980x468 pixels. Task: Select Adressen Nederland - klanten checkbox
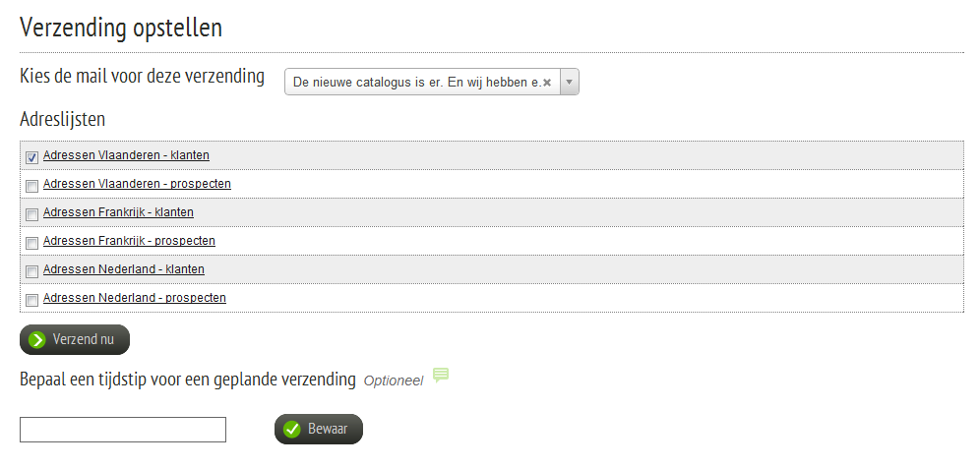coord(31,271)
